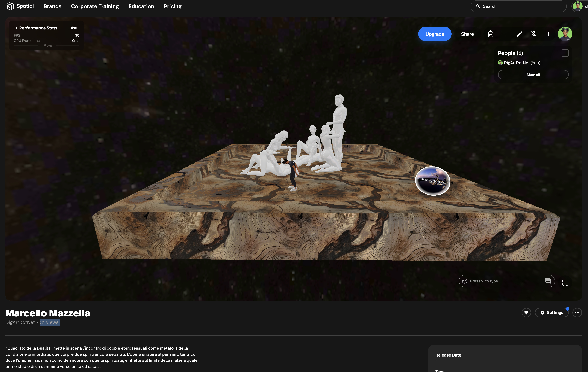Open the Pricing menu item
This screenshot has height=372, width=588.
pos(172,6)
